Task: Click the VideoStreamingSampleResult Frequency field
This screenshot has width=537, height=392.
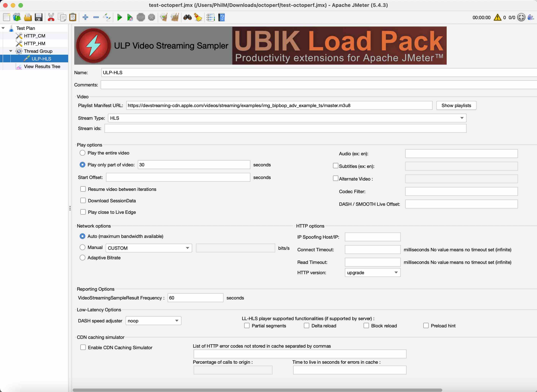Action: coord(195,298)
